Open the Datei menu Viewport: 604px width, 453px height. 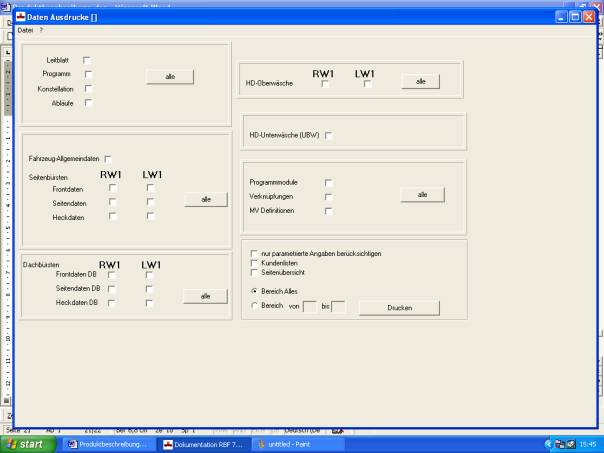(x=25, y=30)
